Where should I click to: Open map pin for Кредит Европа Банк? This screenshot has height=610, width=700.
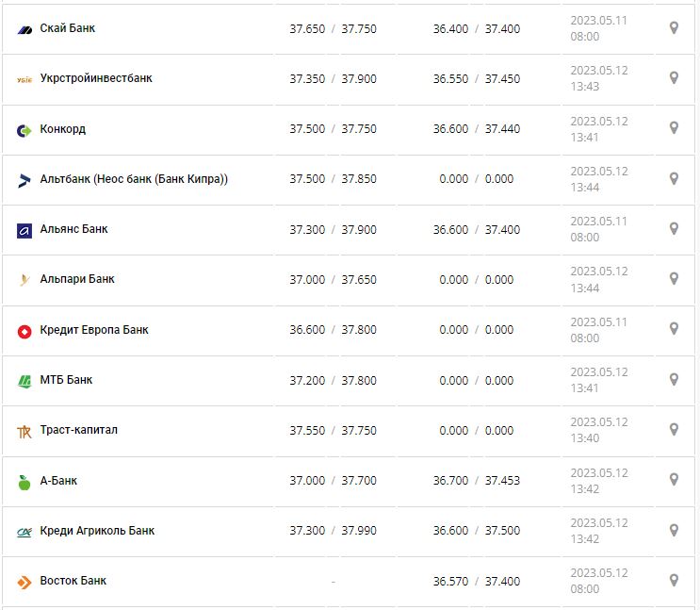pyautogui.click(x=674, y=329)
